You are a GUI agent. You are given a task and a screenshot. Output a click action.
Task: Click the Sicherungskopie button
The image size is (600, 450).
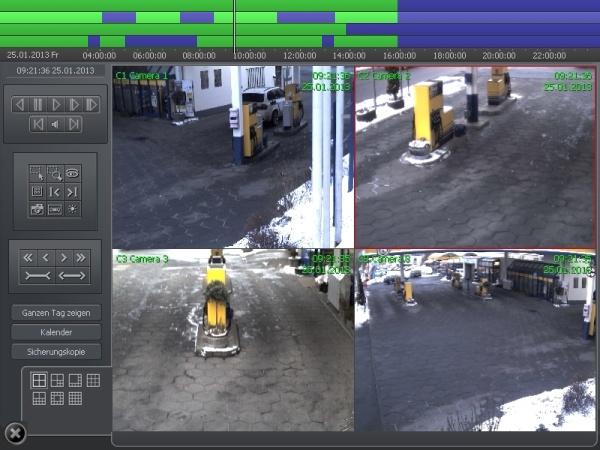(x=55, y=351)
